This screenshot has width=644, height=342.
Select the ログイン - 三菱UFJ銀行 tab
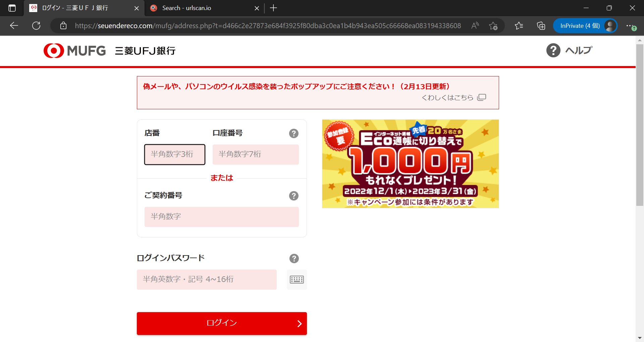84,8
